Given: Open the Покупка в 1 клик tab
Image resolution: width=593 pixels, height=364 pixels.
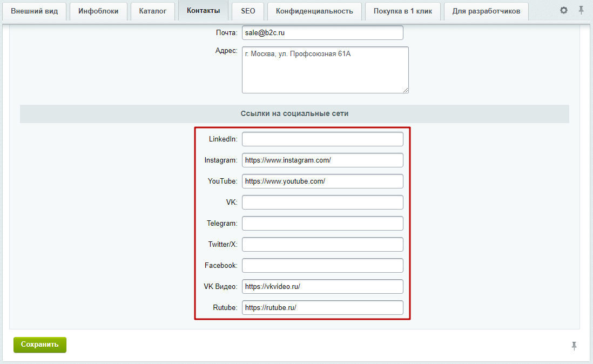Looking at the screenshot, I should (x=403, y=11).
